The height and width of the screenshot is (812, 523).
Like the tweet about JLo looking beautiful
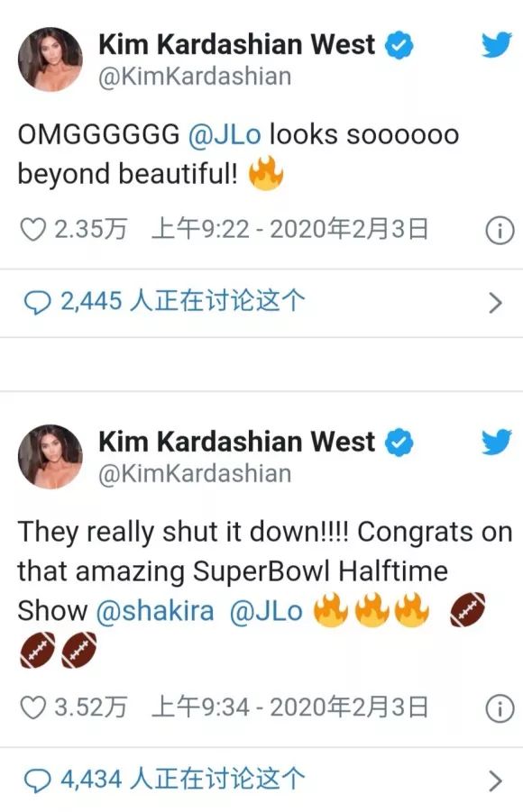32,230
